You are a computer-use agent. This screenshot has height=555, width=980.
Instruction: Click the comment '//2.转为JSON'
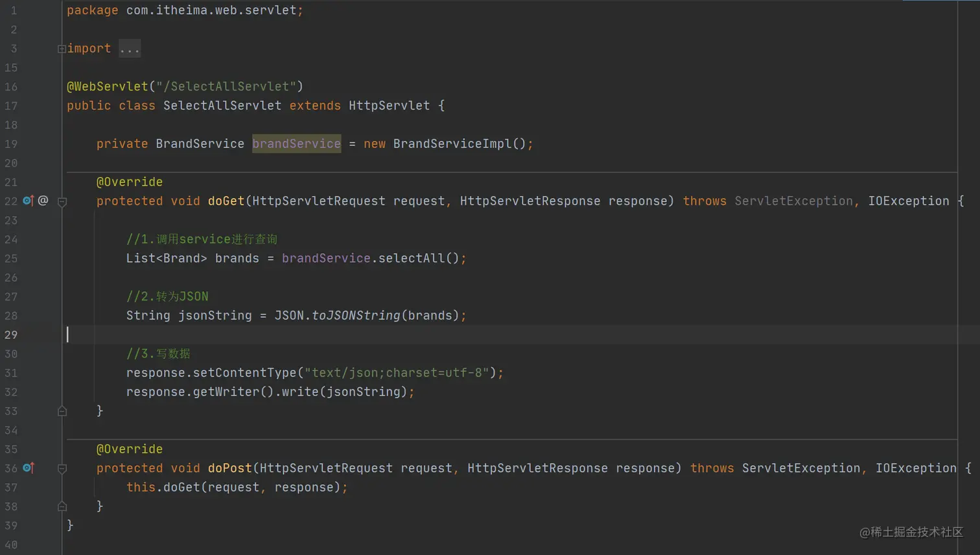(x=167, y=296)
